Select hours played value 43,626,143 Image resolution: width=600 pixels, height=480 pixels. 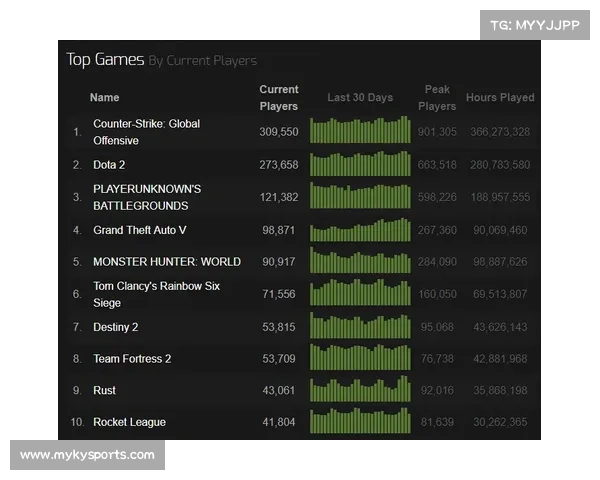click(x=500, y=327)
